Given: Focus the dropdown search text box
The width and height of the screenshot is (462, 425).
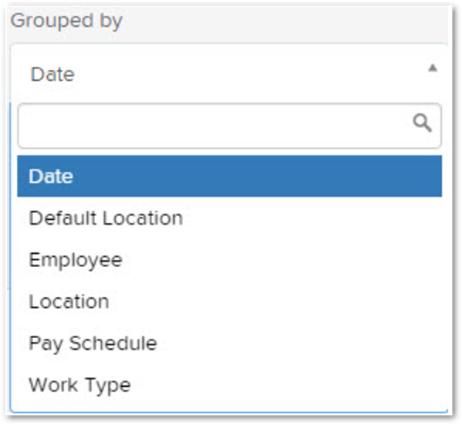Looking at the screenshot, I should pos(230,126).
